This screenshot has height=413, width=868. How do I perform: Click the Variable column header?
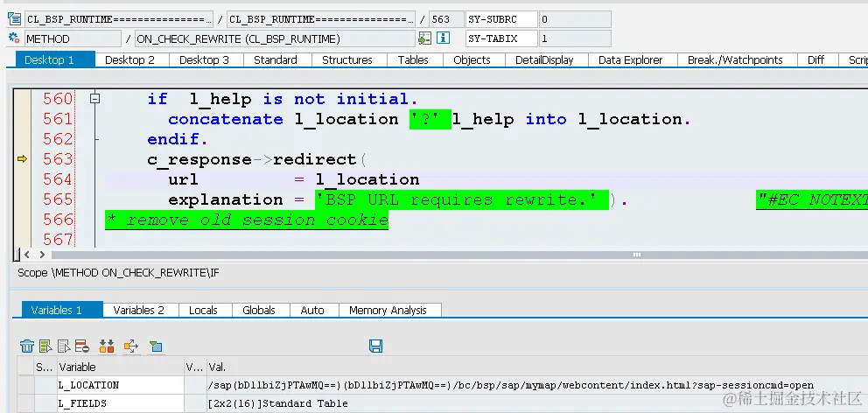[x=120, y=367]
